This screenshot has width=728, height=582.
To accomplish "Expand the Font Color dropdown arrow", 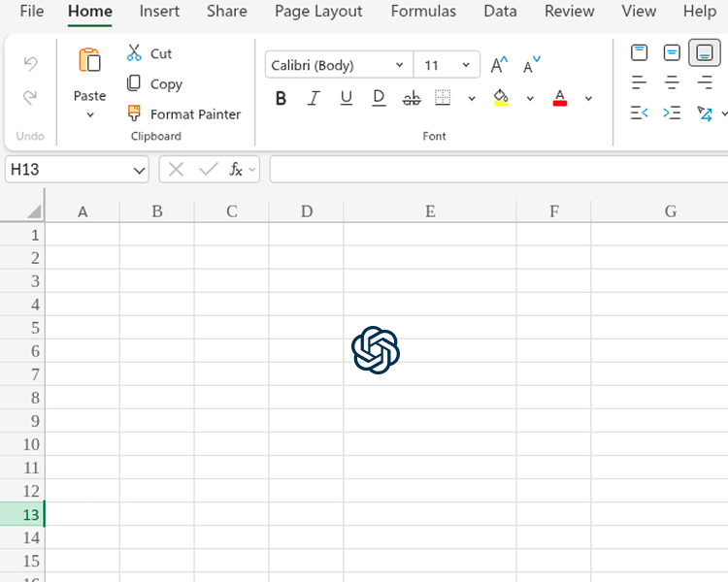I will point(588,98).
